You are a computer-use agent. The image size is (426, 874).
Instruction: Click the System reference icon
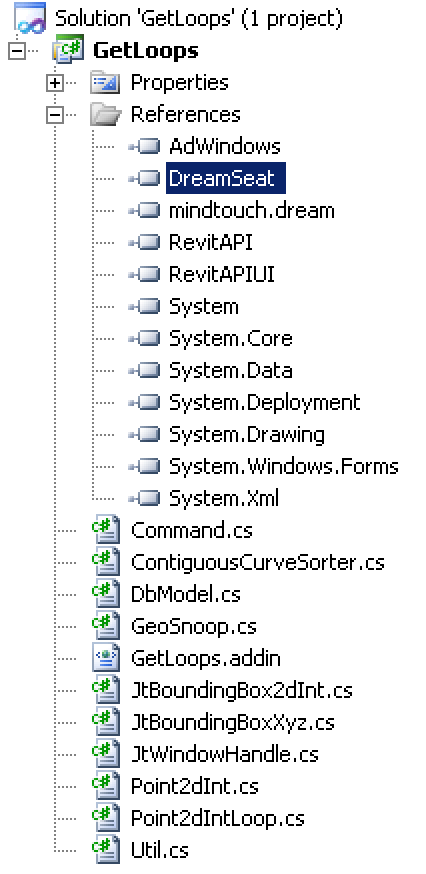pos(144,307)
